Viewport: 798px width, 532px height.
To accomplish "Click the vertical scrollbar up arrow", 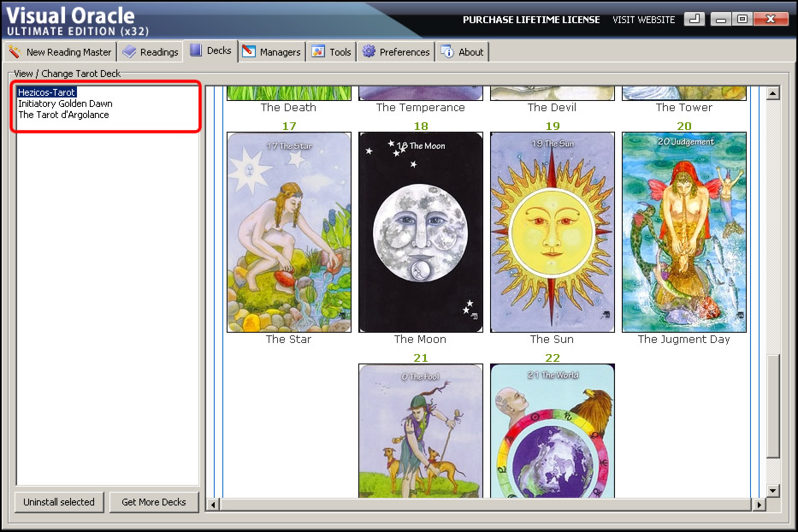I will 773,93.
